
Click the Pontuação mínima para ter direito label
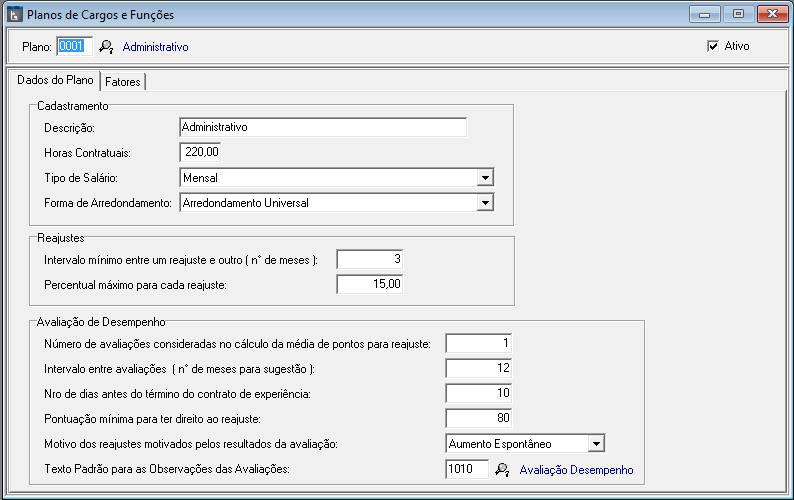coord(152,419)
